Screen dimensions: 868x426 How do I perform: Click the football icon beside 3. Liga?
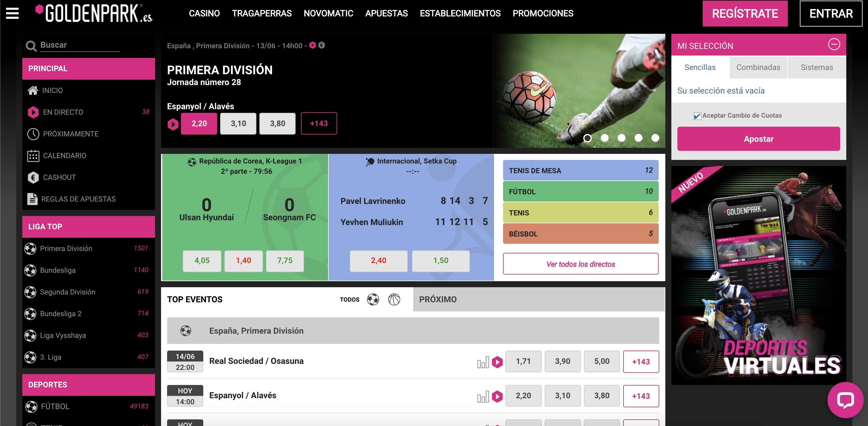click(30, 357)
